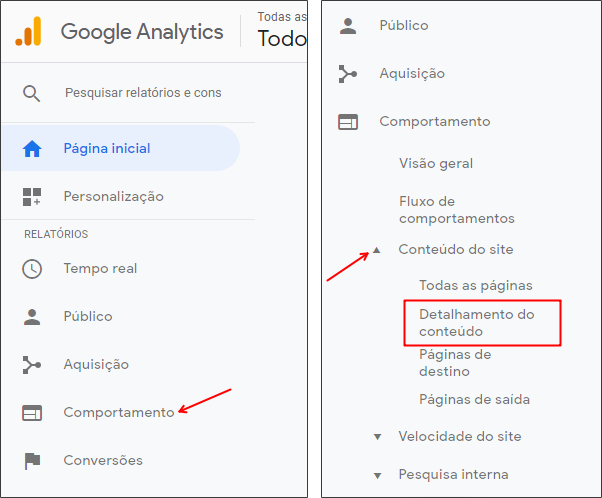Select Páginas de saída report
This screenshot has width=602, height=498.
(474, 399)
